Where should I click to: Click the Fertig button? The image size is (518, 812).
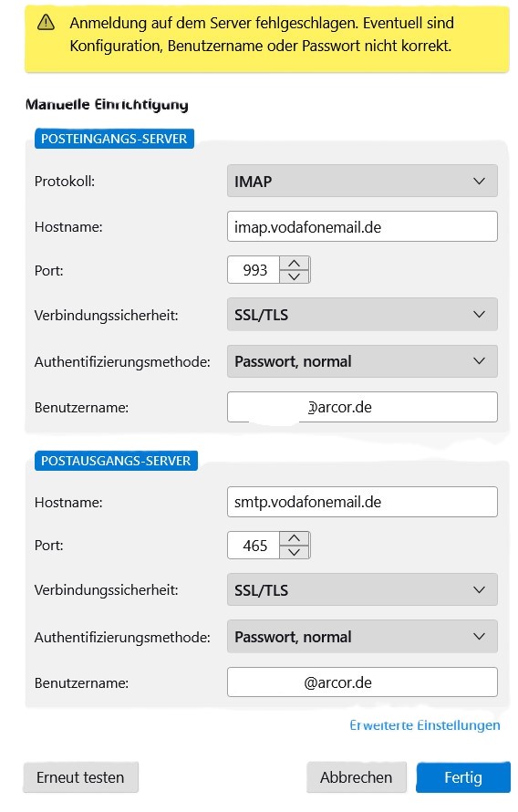pos(463,777)
